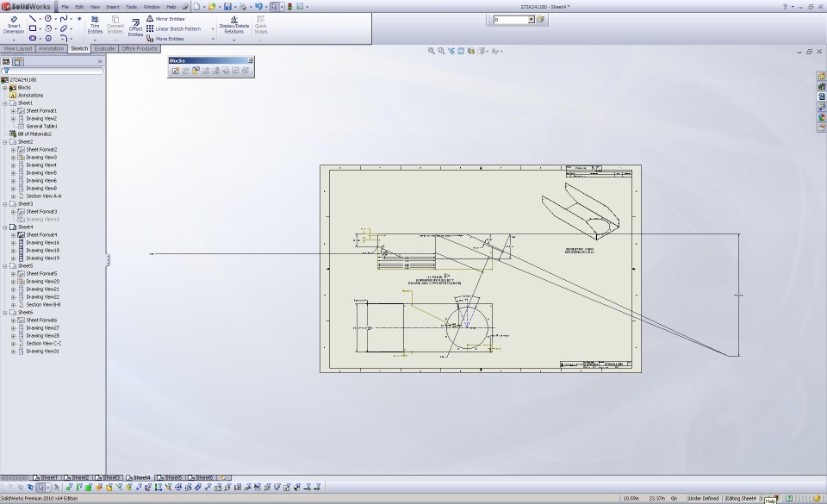Click the Editing Sheet4 status text

click(x=740, y=498)
